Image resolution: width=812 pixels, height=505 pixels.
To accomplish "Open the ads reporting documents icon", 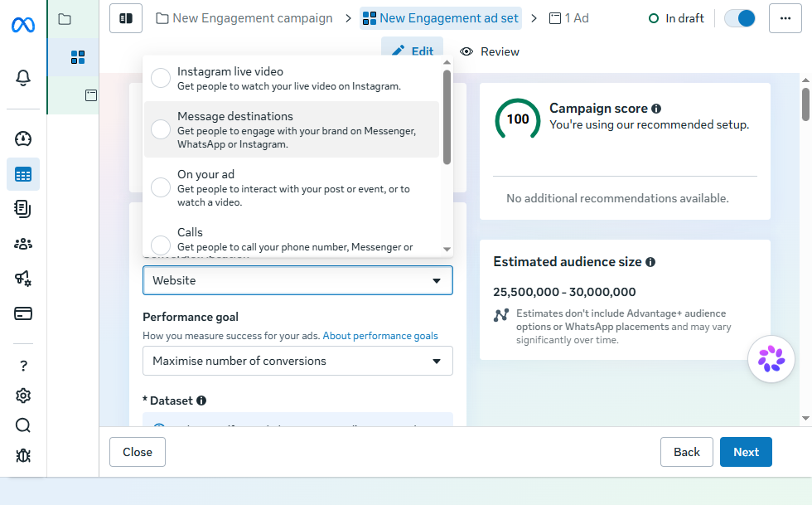I will click(23, 209).
